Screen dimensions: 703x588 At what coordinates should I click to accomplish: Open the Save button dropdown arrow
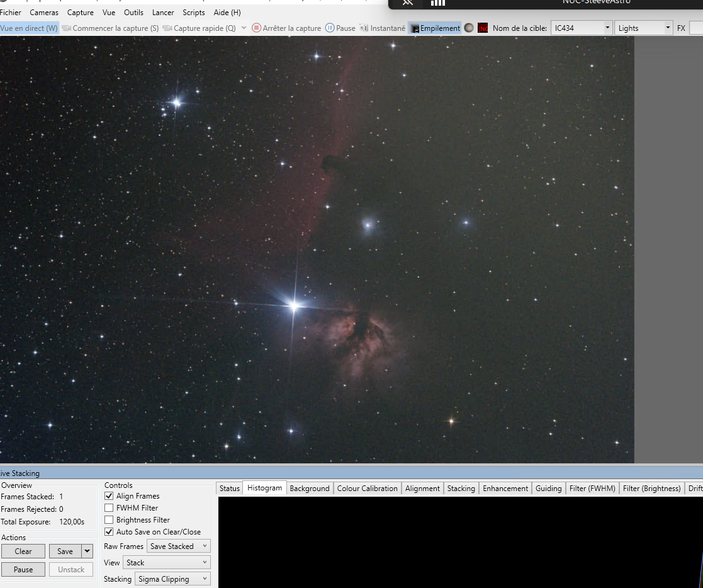(x=87, y=551)
